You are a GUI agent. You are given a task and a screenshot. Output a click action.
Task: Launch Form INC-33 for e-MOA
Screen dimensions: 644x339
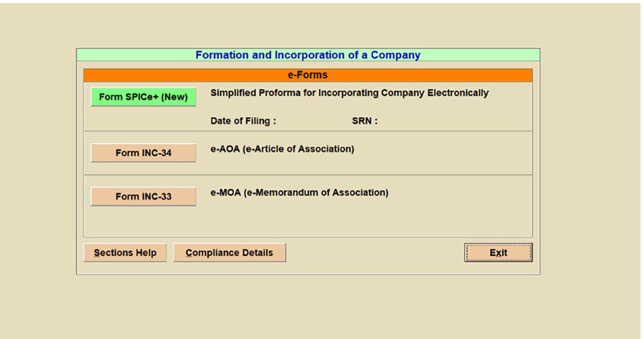(x=143, y=197)
